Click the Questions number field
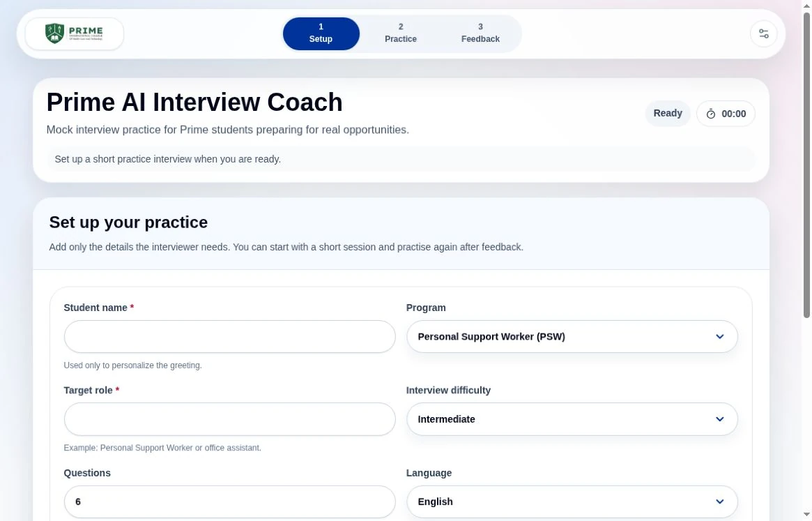 click(x=229, y=501)
